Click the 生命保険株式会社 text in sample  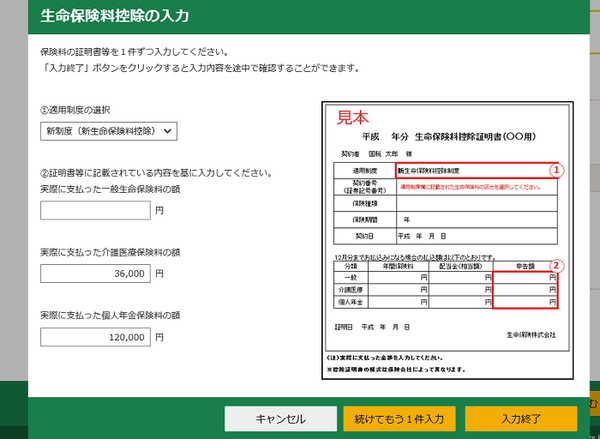point(531,335)
